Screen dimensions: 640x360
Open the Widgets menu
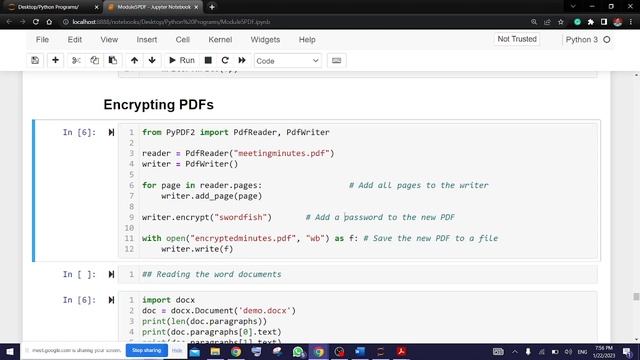[x=265, y=40]
